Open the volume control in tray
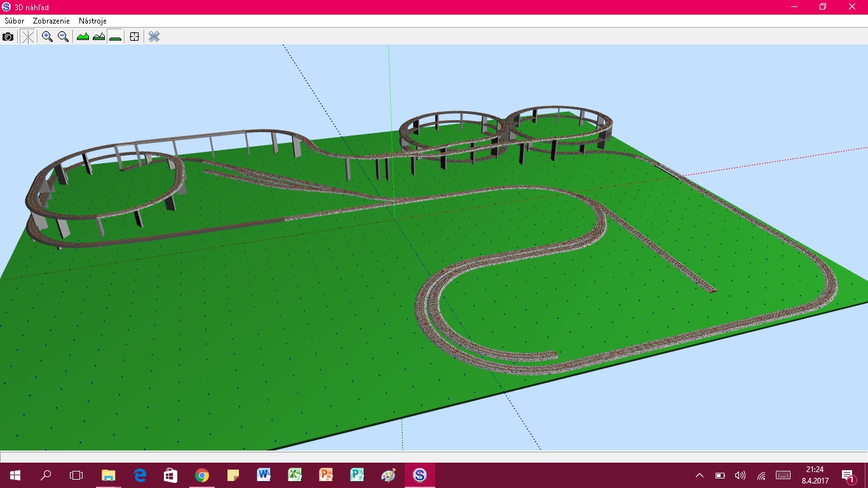 pos(740,475)
